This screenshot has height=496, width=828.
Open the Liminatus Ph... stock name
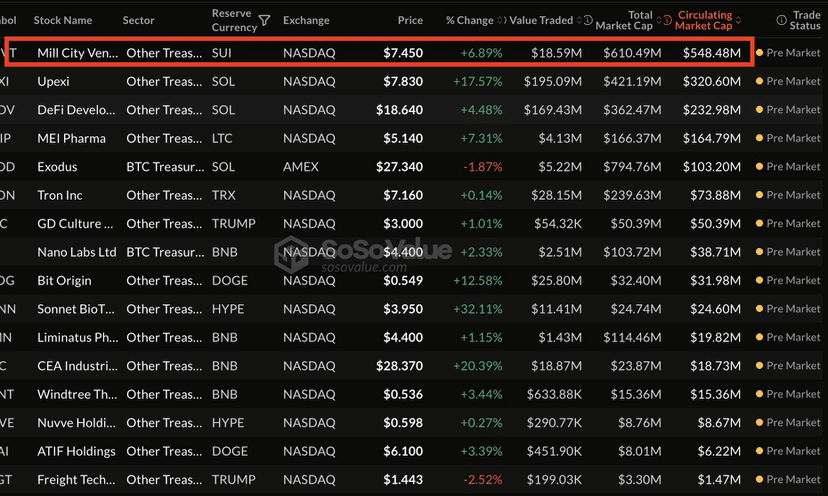click(x=78, y=338)
